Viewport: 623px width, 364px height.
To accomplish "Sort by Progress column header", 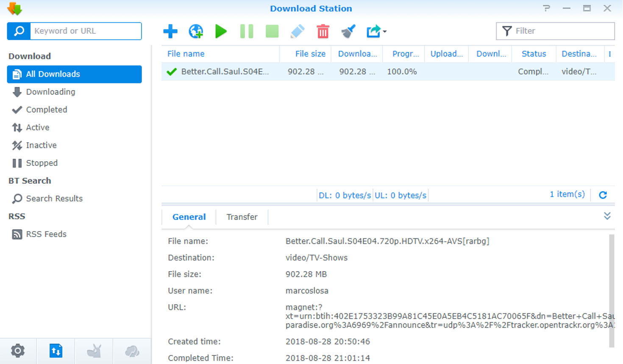I will click(x=404, y=54).
